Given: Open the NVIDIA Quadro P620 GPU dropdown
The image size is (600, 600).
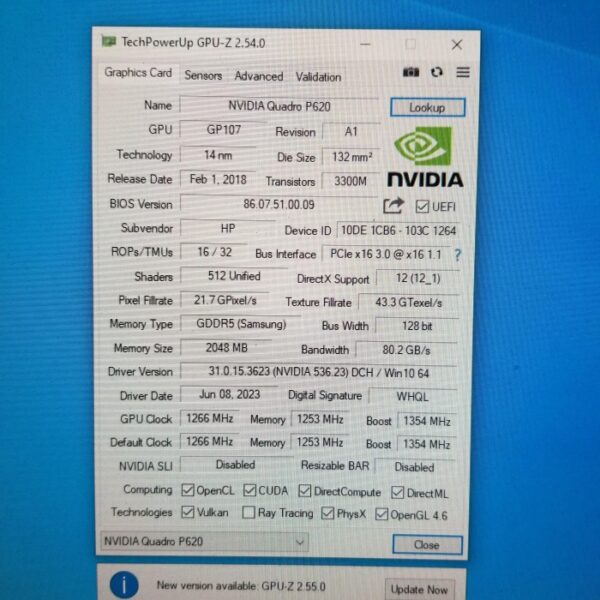Looking at the screenshot, I should 204,541.
